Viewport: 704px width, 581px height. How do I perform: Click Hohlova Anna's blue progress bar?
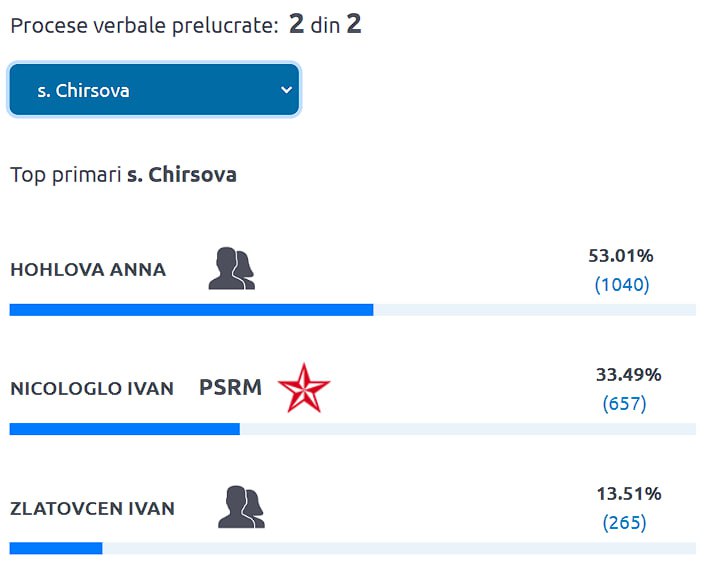pyautogui.click(x=191, y=310)
